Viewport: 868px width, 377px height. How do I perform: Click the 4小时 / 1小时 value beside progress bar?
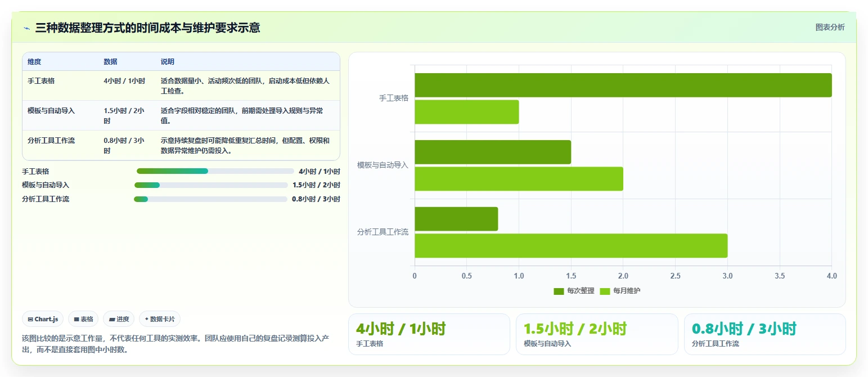click(320, 172)
